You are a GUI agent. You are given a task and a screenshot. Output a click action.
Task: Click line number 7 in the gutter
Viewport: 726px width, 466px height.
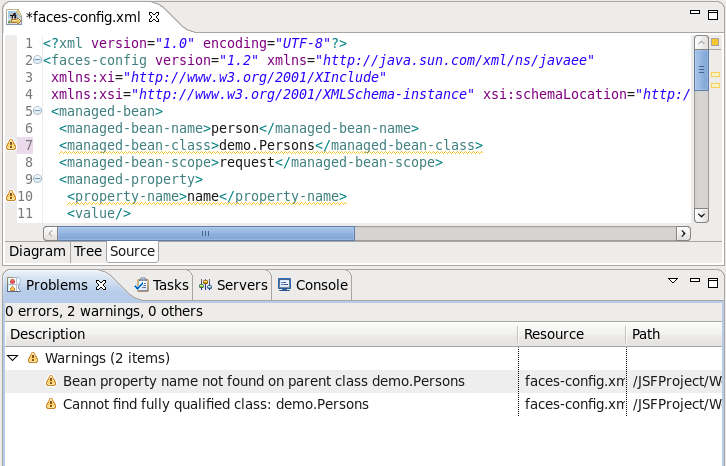[x=29, y=145]
